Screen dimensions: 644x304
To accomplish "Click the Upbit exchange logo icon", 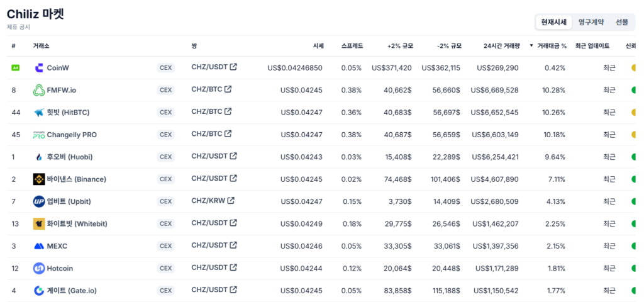I will (x=39, y=201).
